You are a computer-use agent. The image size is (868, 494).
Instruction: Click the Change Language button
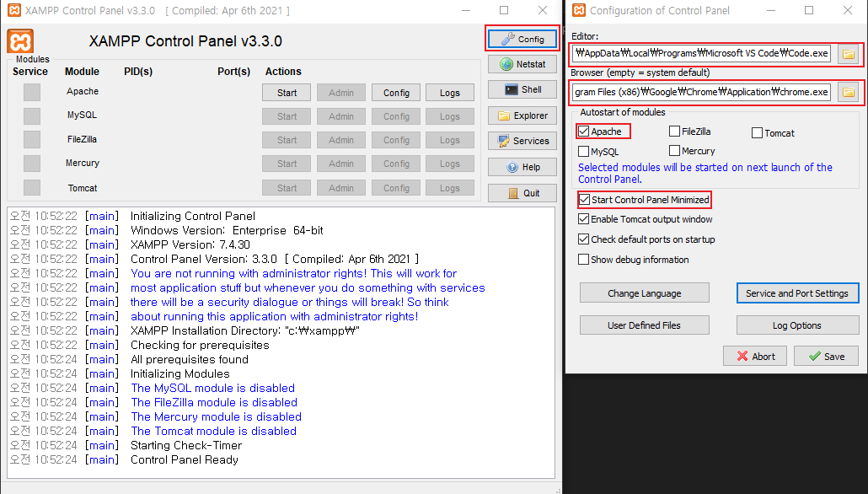pyautogui.click(x=645, y=293)
